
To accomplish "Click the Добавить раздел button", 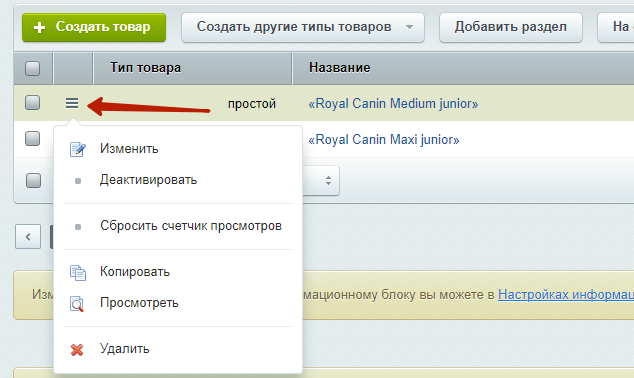I will 511,27.
